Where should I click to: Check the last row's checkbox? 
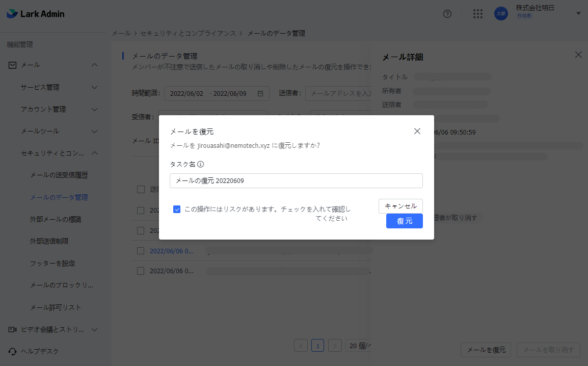pyautogui.click(x=141, y=271)
